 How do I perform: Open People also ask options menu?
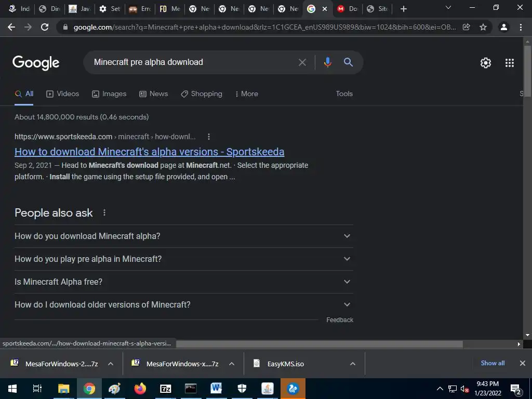[x=104, y=212]
